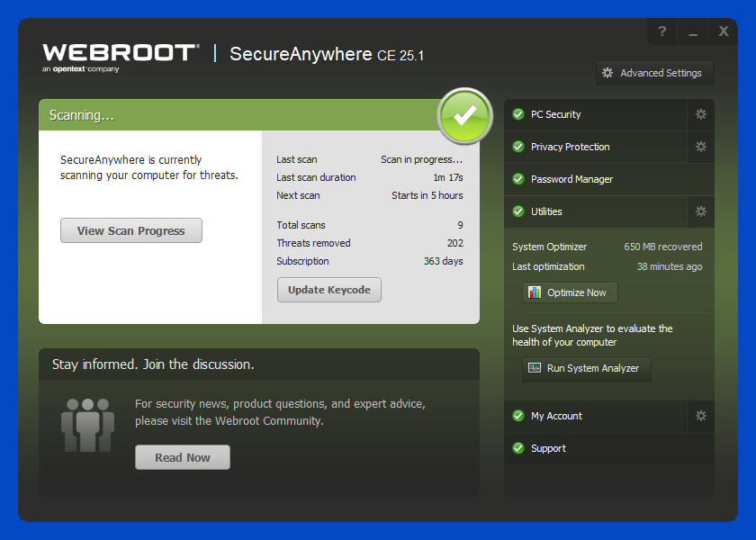Click the Threats removed value '202'
756x540 pixels.
(454, 243)
